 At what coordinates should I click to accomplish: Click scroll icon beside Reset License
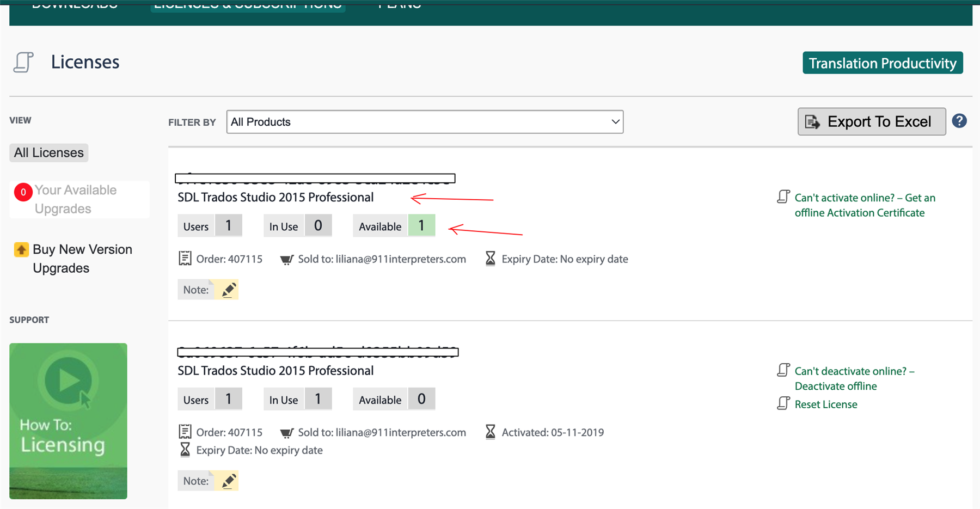[x=783, y=403]
